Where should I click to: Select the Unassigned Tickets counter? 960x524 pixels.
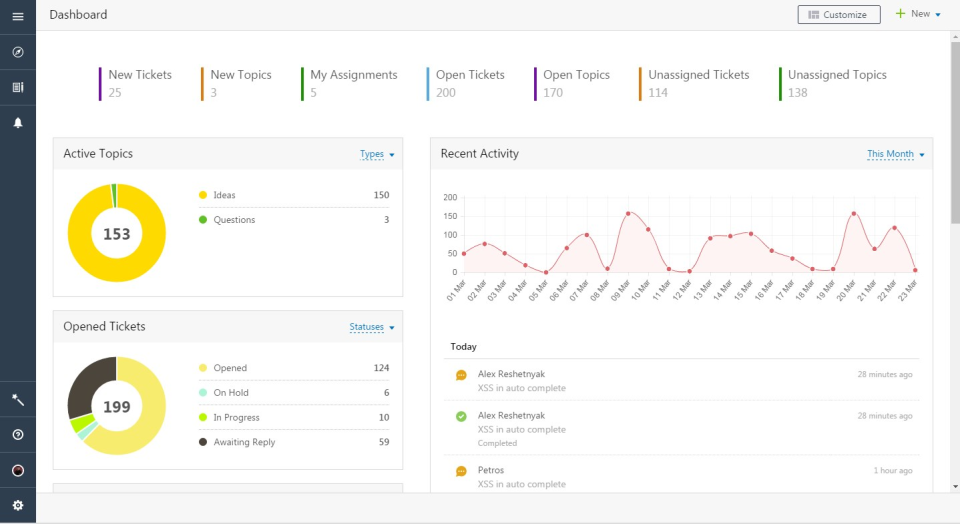(698, 83)
